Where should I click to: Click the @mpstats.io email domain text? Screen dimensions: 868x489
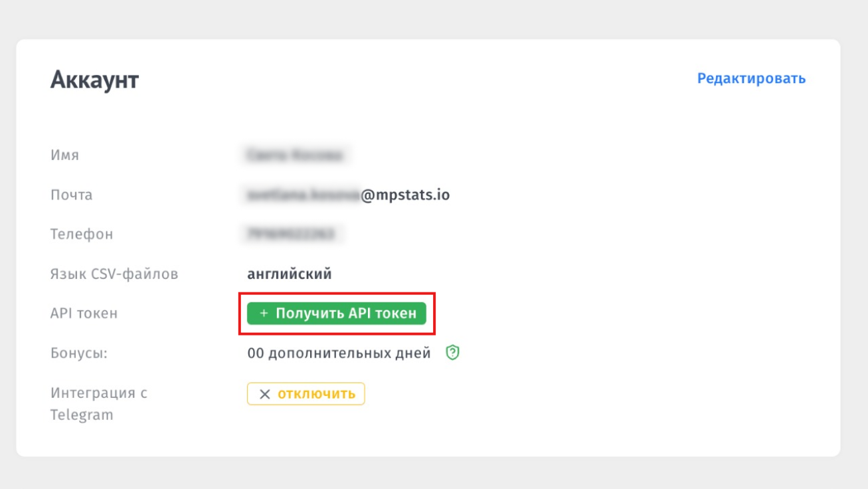point(405,195)
